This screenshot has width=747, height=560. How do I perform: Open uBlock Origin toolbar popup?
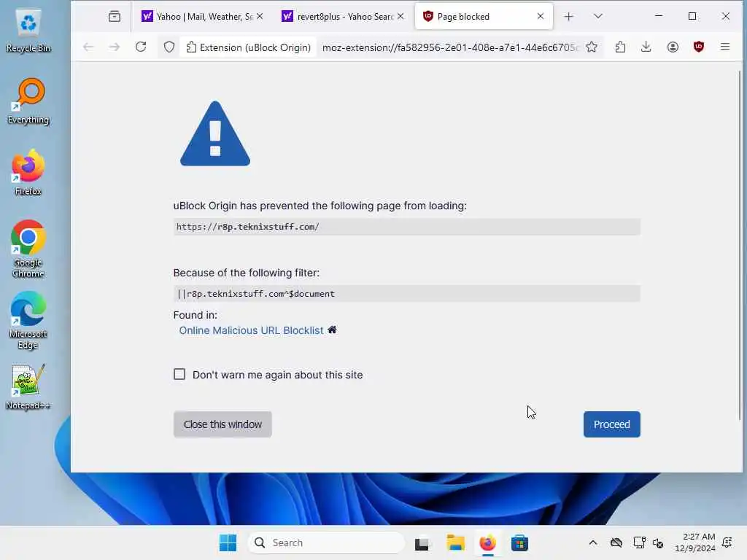[698, 47]
